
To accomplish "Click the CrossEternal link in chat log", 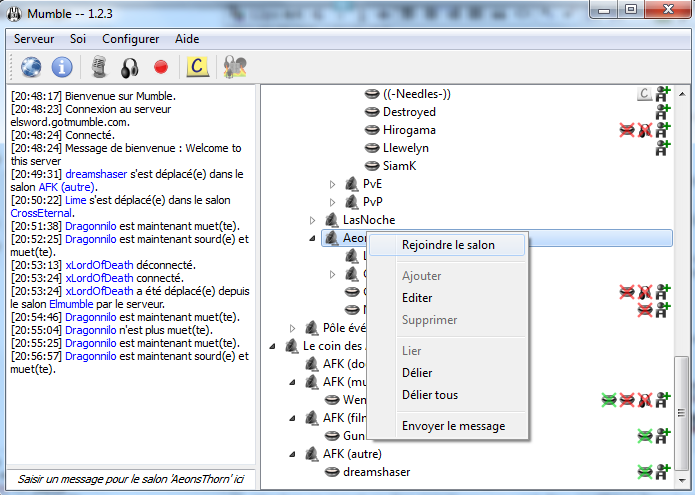I will click(x=41, y=213).
